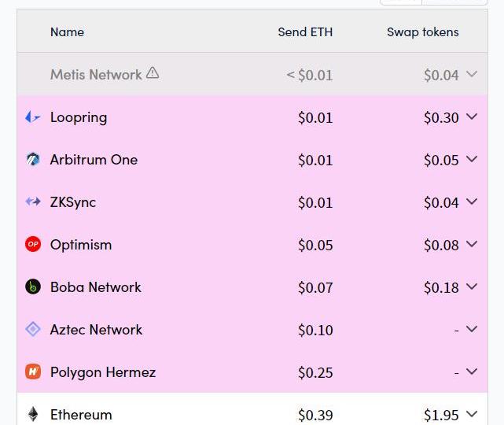Open the Polygon Hermez network name

point(103,372)
